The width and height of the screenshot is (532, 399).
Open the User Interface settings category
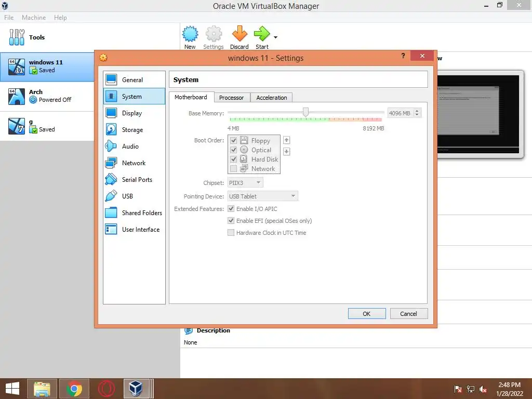click(x=134, y=229)
